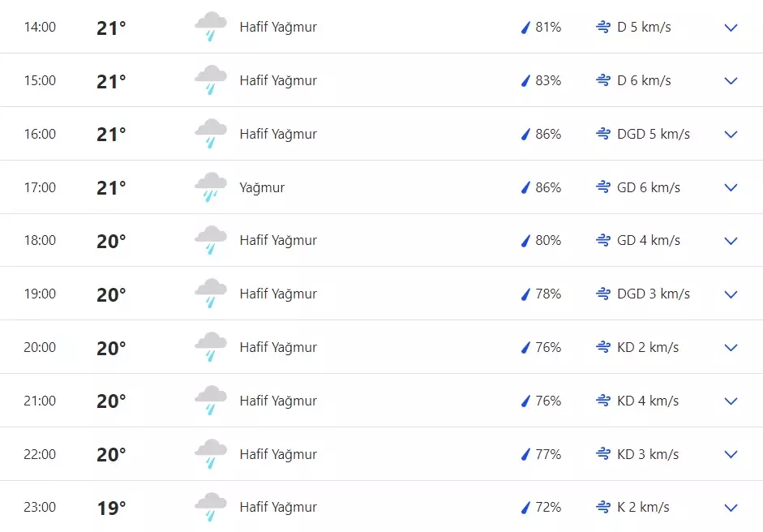Image resolution: width=763 pixels, height=532 pixels.
Task: Click the rain cloud icon for 14:00
Action: click(x=211, y=27)
